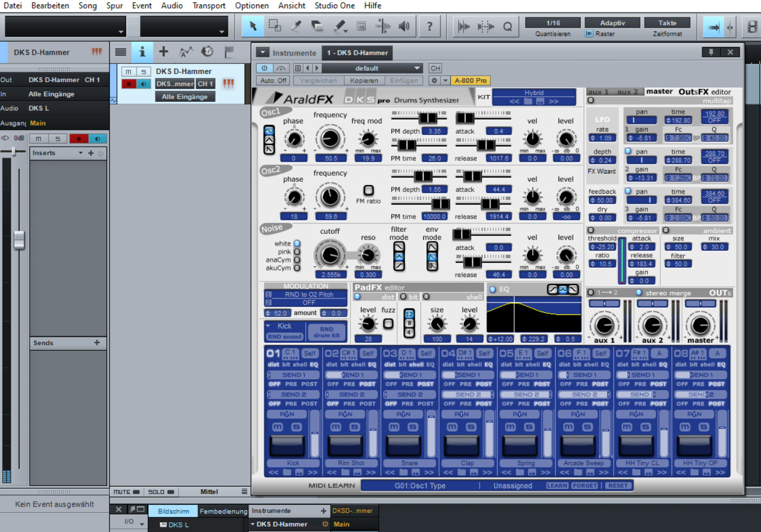Viewport: 761px width, 532px height.
Task: Switch to aux 1 tab
Action: click(599, 91)
